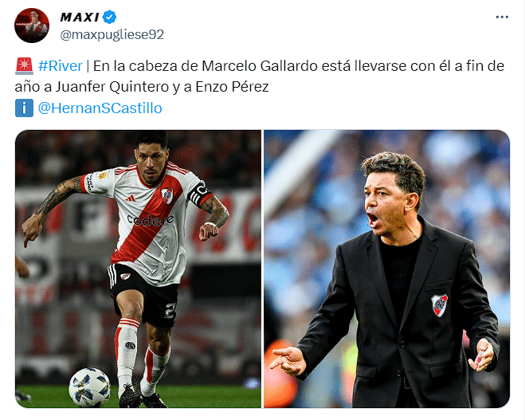This screenshot has width=525, height=420.
Task: Open the left photo of the player
Action: tap(138, 269)
